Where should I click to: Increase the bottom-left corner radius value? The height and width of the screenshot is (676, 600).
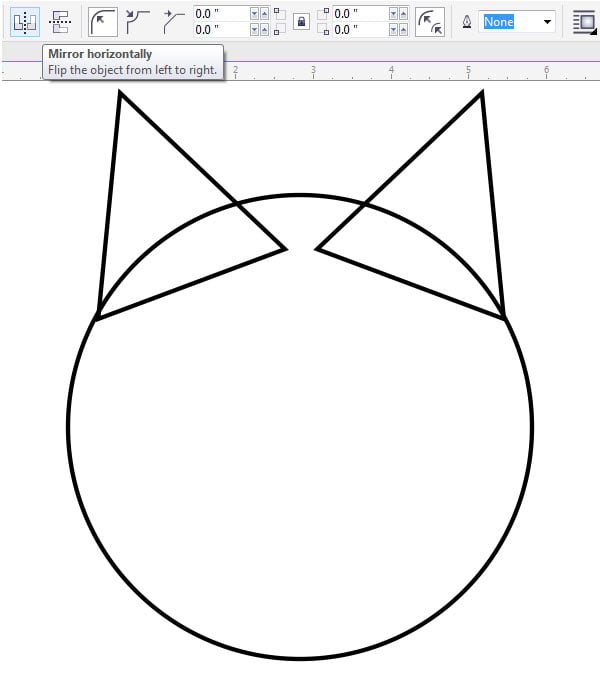(x=264, y=30)
